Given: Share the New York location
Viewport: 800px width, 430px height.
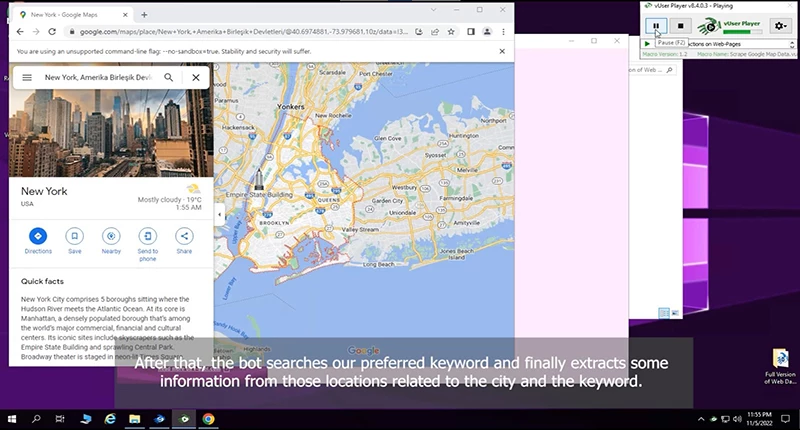Looking at the screenshot, I should [184, 241].
